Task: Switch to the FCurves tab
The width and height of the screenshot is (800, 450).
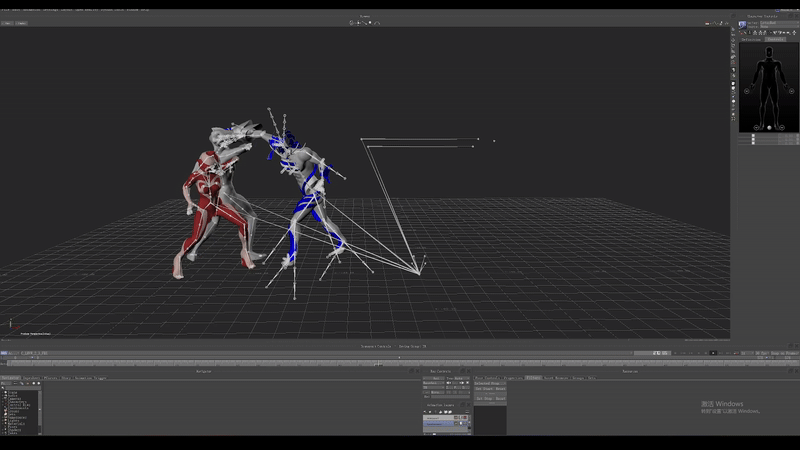Action: [50, 378]
